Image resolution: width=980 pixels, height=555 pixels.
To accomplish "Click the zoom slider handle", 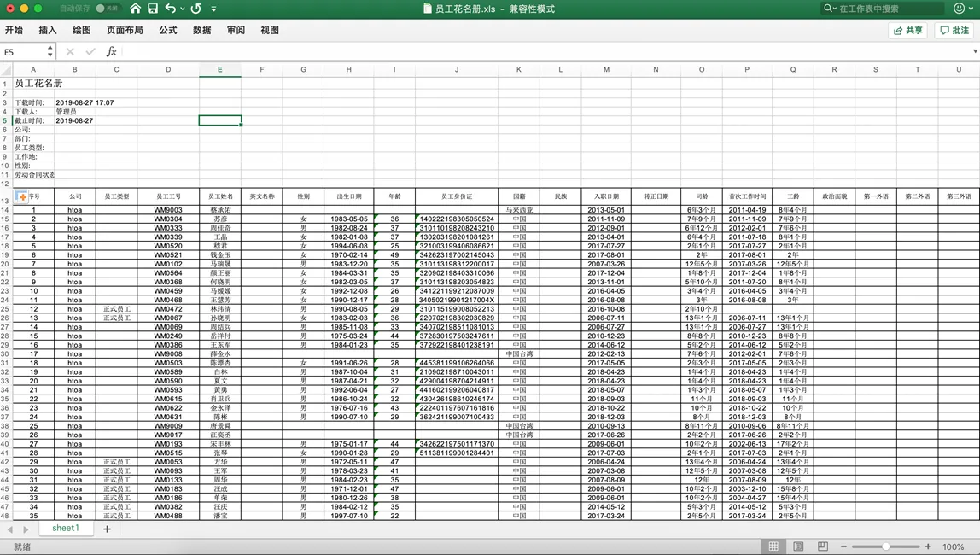I will (x=886, y=546).
